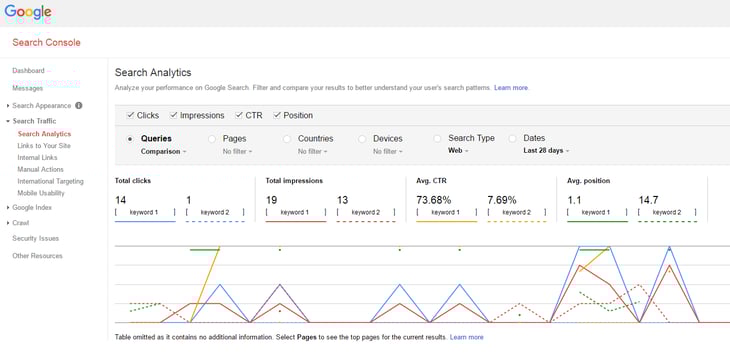Click keyword 1 legend under Avg. CTR
This screenshot has height=360, width=730.
446,212
